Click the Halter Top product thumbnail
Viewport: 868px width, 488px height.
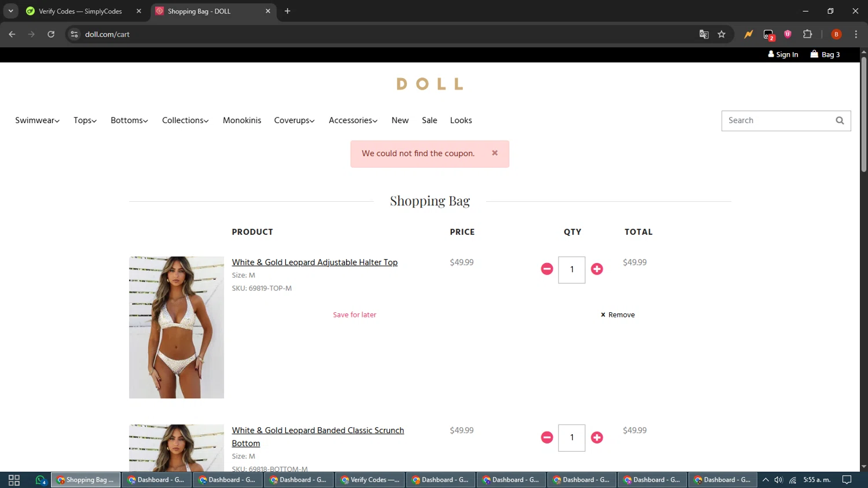click(x=176, y=327)
